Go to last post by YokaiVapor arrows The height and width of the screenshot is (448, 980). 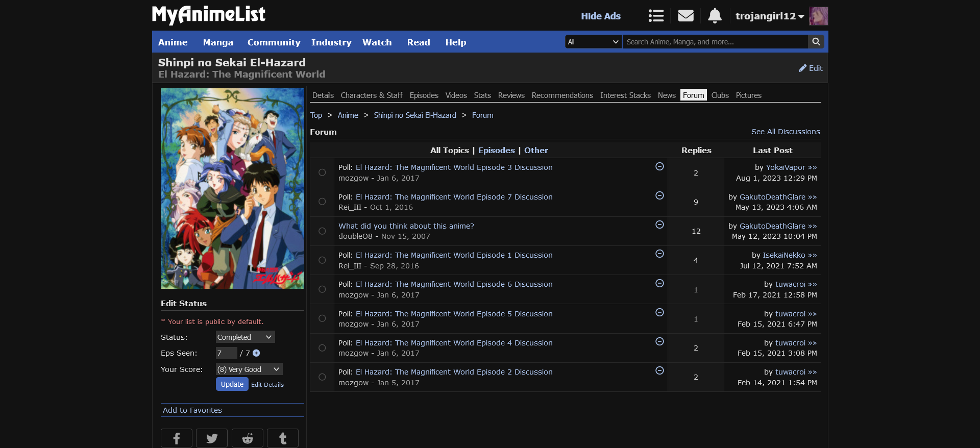click(x=813, y=168)
